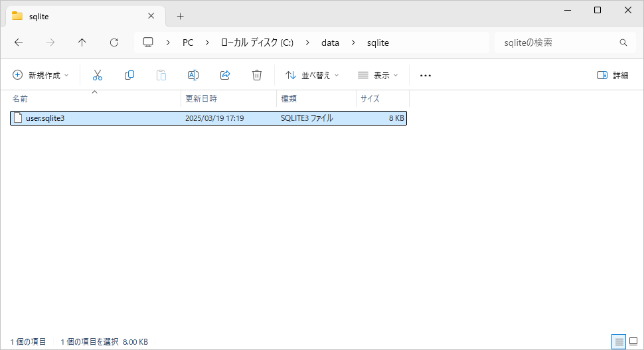This screenshot has width=644, height=350.
Task: Select the user.sqlite3 file
Action: 45,118
